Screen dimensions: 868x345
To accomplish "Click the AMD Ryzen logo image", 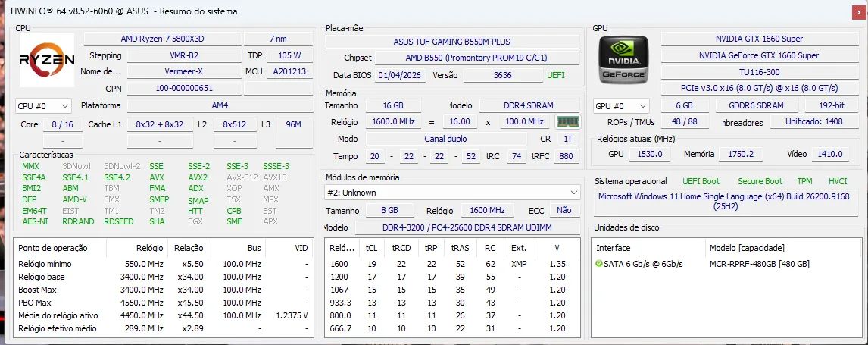I will coord(47,60).
